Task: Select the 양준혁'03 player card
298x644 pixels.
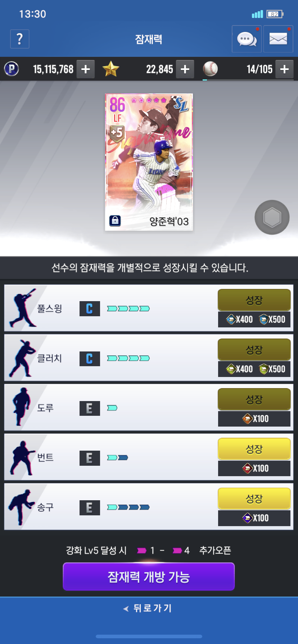Action: (x=149, y=162)
